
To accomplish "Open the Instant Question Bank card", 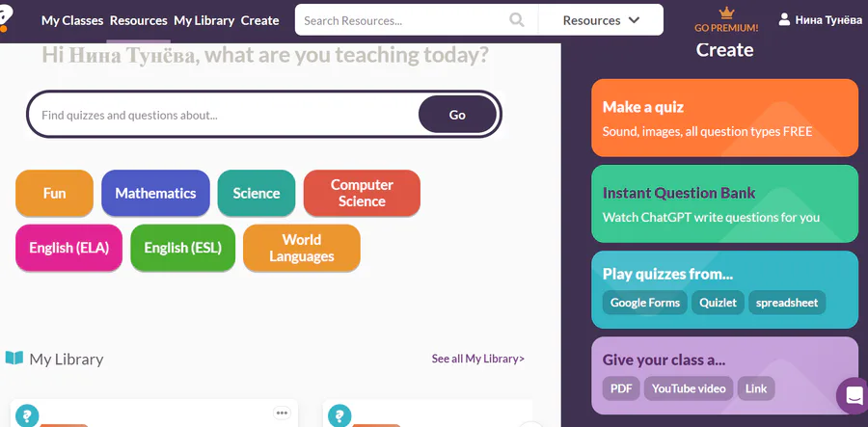I will (724, 203).
